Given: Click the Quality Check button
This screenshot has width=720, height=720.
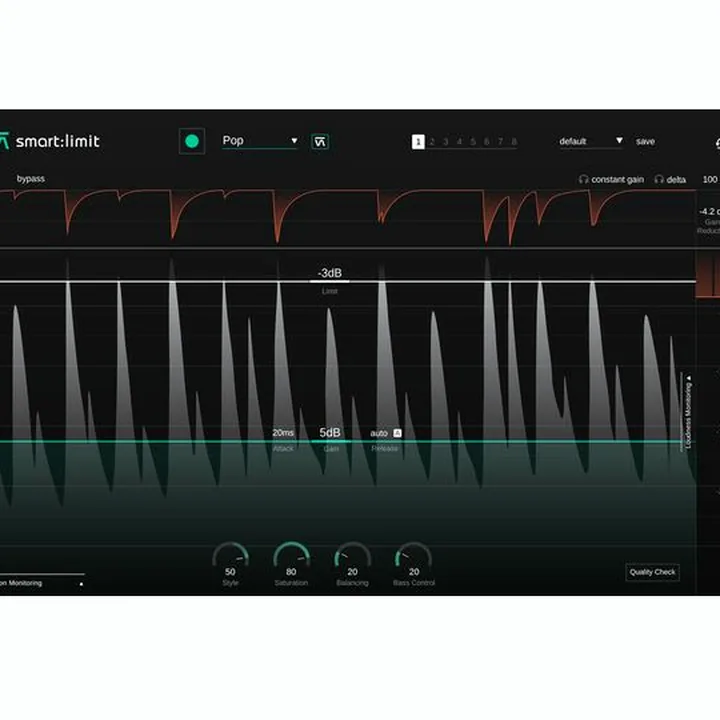Looking at the screenshot, I should [652, 572].
